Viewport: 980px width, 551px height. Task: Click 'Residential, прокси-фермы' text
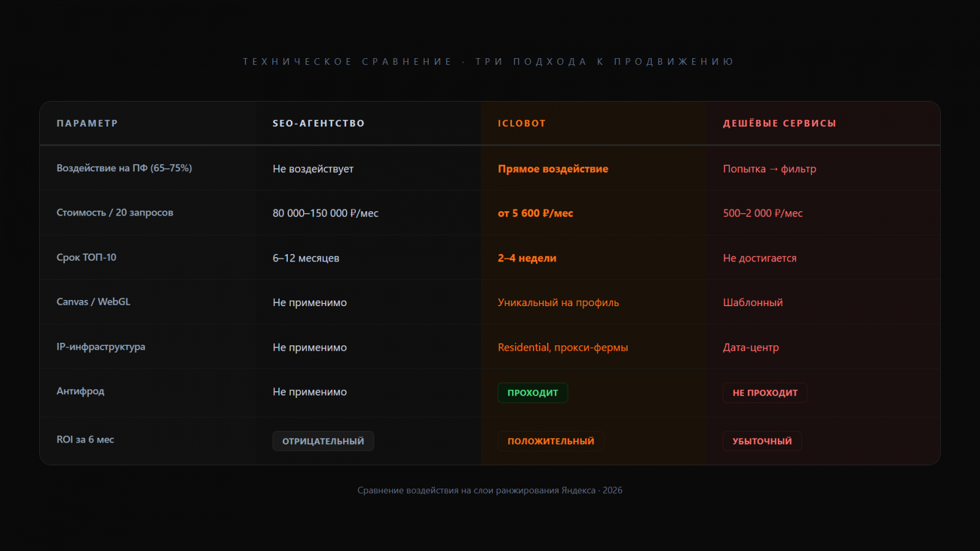point(563,347)
